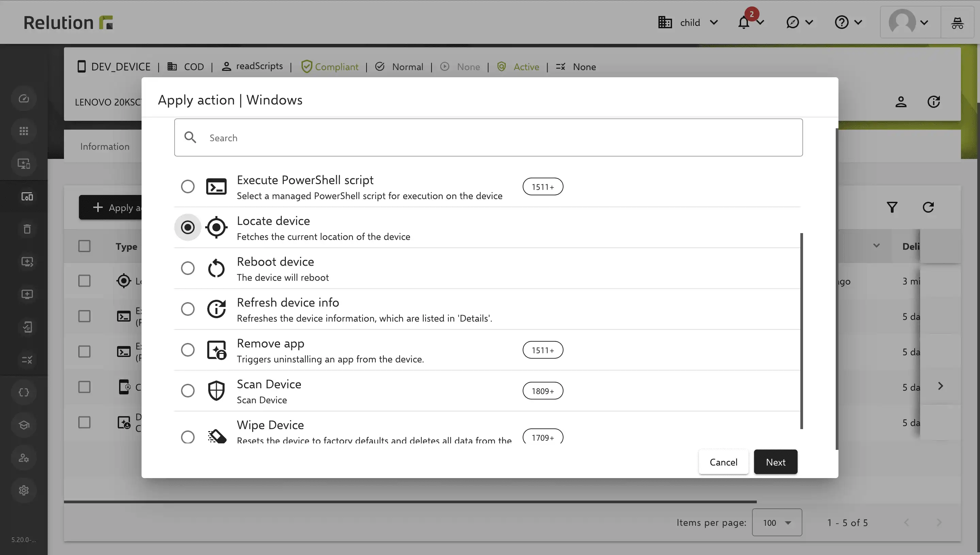Select the Remove app list entry
This screenshot has height=555, width=980.
tap(487, 350)
